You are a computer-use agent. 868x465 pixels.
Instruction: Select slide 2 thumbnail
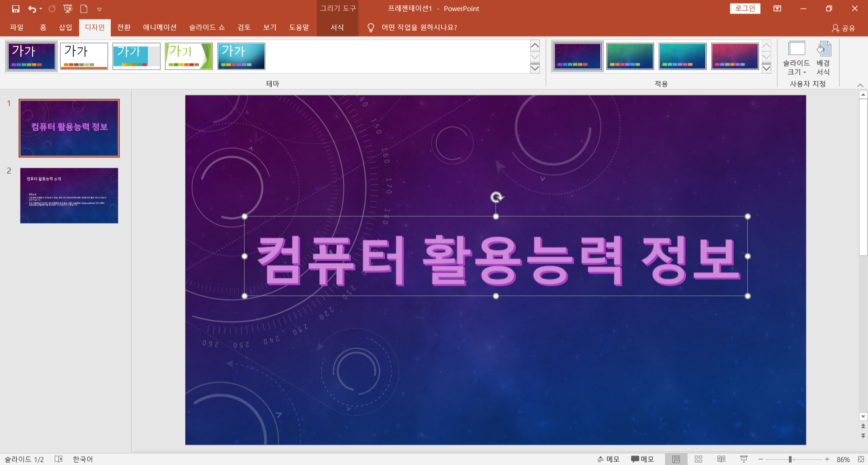(69, 195)
